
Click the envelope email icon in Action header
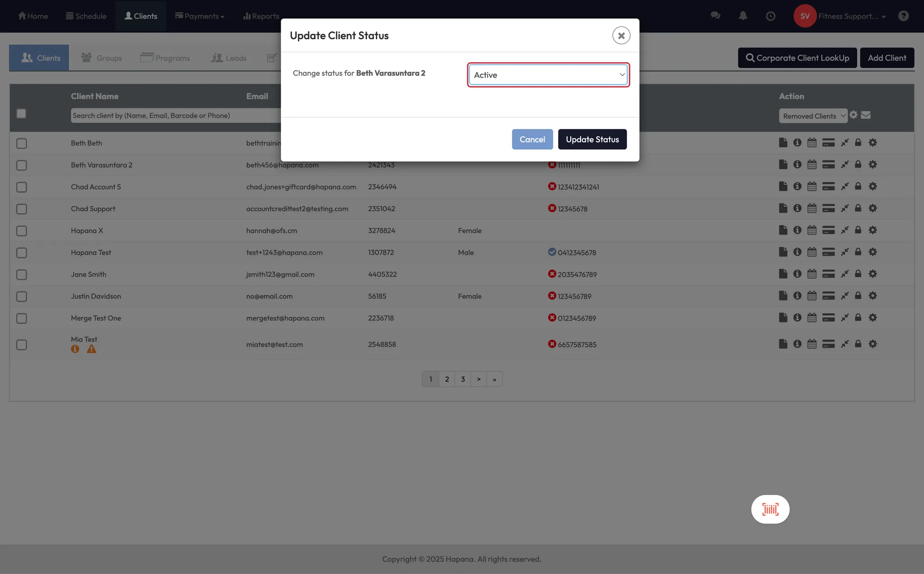(x=866, y=115)
